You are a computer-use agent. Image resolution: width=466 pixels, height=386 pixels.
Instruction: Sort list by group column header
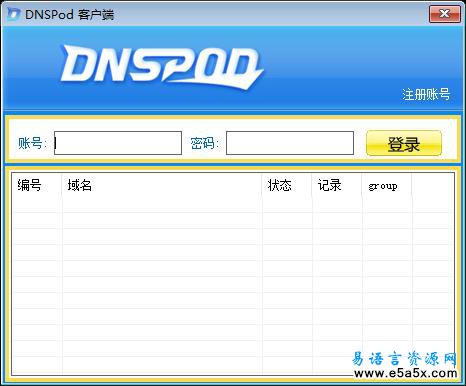point(387,185)
